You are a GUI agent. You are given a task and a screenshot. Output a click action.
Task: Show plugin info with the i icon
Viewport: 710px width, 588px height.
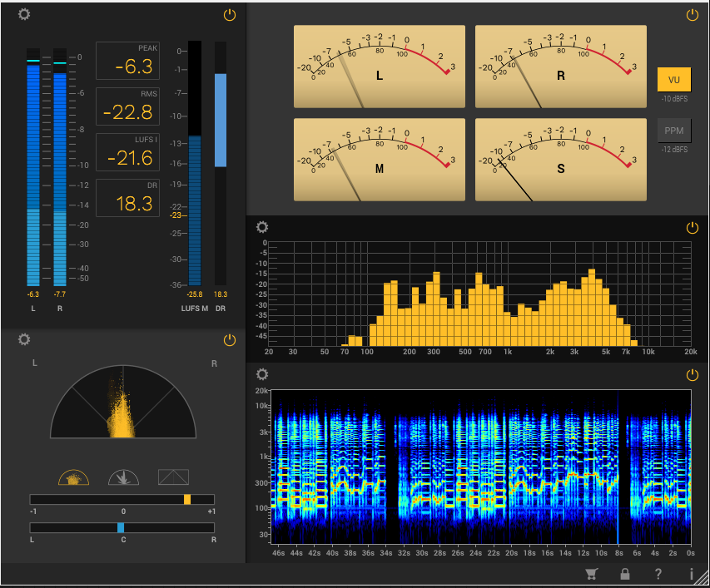[x=691, y=574]
